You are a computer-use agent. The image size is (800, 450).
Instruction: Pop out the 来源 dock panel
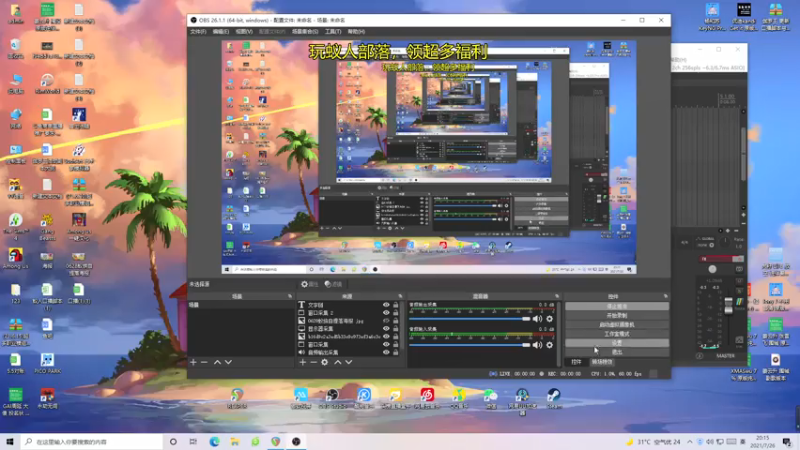[x=400, y=296]
